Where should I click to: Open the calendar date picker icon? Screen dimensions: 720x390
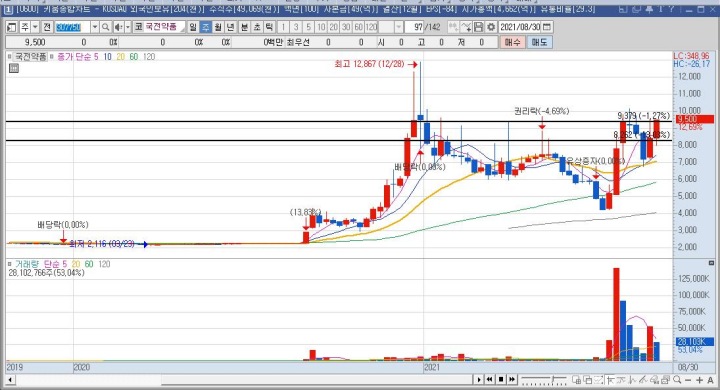[x=547, y=27]
